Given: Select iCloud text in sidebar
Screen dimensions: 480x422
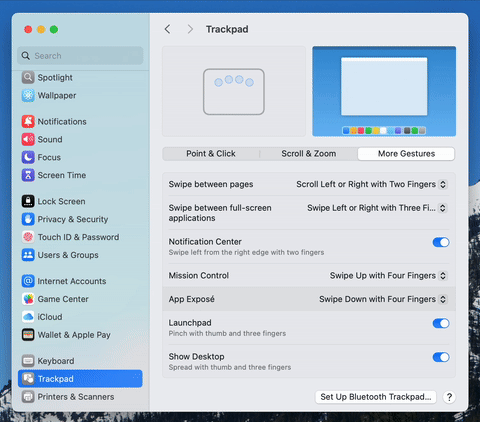Looking at the screenshot, I should point(50,317).
